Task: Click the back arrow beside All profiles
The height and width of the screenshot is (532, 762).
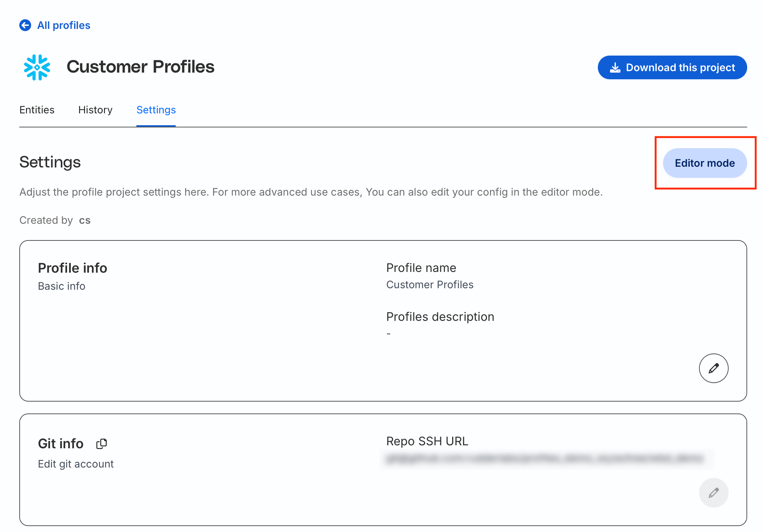Action: click(25, 25)
